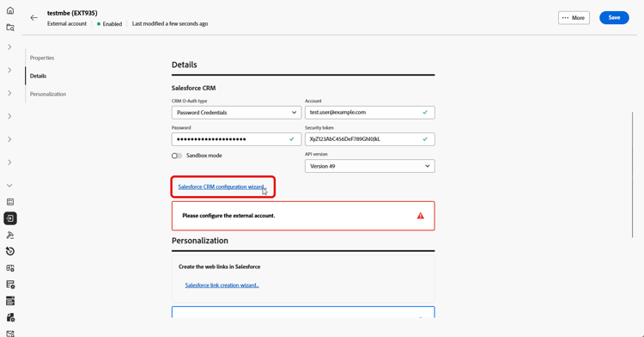Open the list-with-gear sidebar icon

10,285
